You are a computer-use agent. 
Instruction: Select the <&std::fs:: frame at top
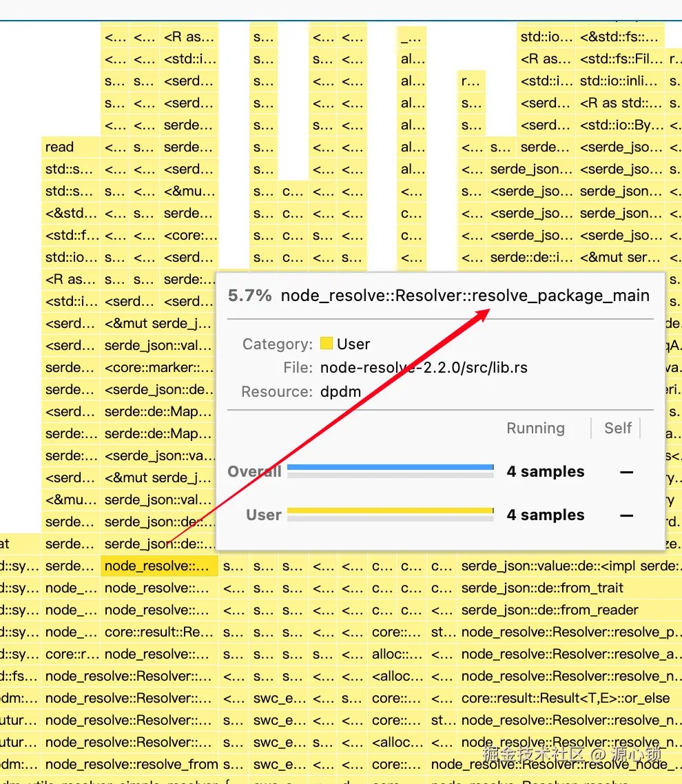(x=620, y=37)
